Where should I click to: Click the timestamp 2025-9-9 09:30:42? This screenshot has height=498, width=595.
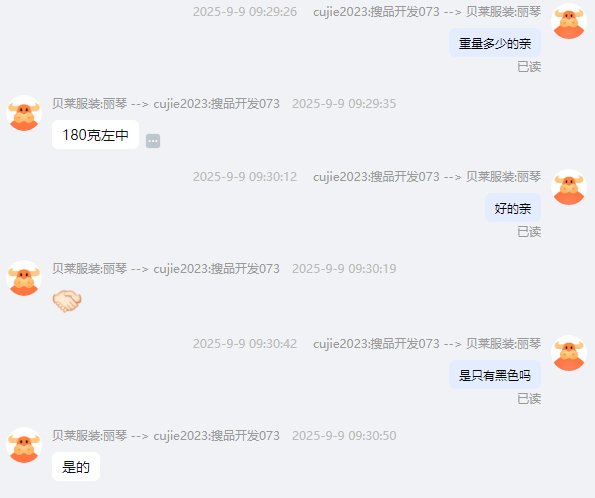point(245,344)
